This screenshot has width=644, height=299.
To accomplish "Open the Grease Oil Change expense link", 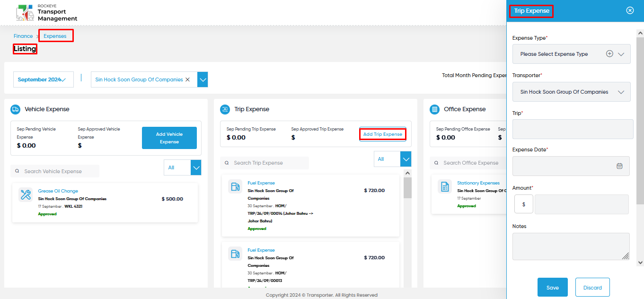I will tap(58, 191).
